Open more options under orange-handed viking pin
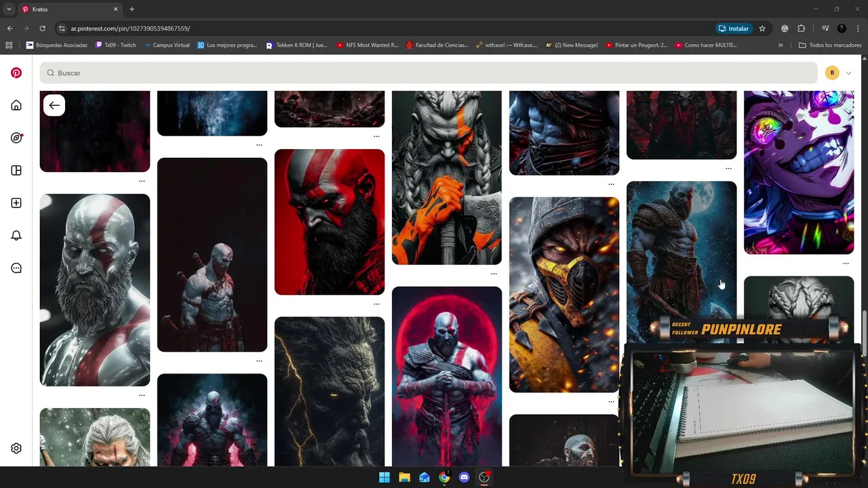The image size is (868, 488). (x=494, y=274)
